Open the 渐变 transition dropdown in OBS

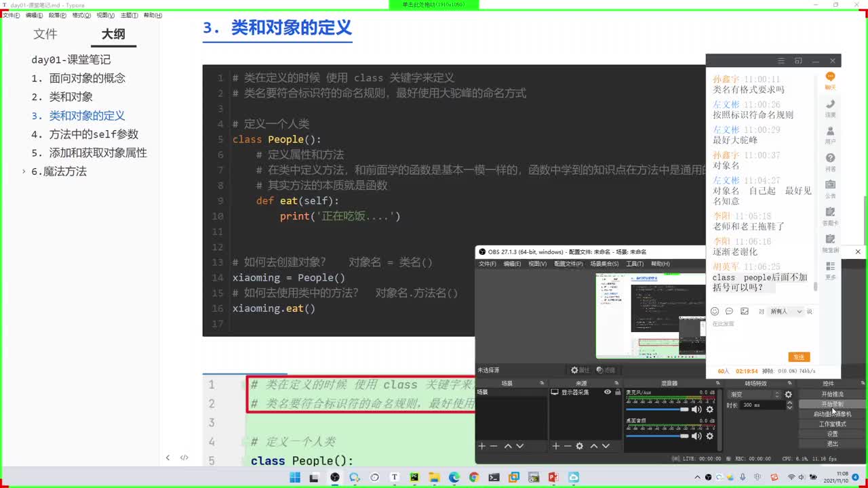click(754, 394)
